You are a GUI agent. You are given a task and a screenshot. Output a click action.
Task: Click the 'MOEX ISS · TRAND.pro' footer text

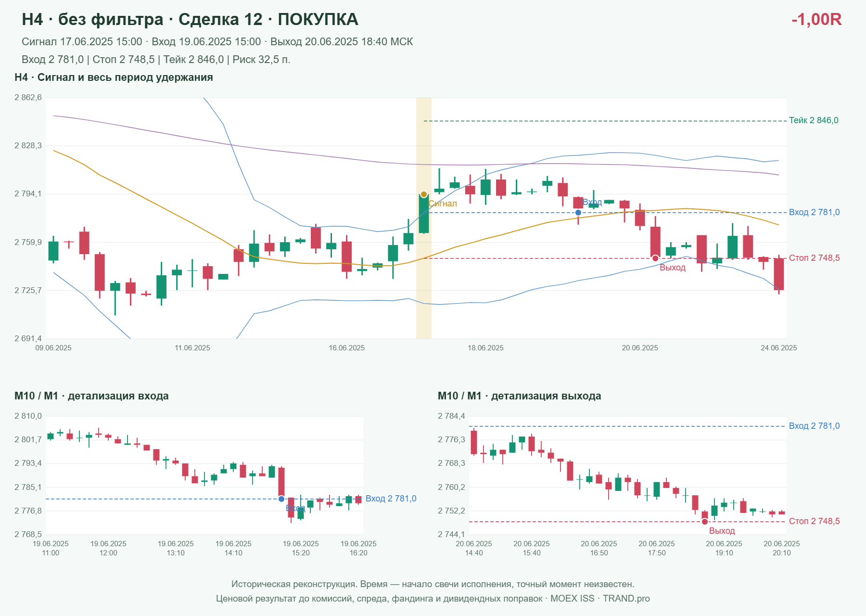600,599
